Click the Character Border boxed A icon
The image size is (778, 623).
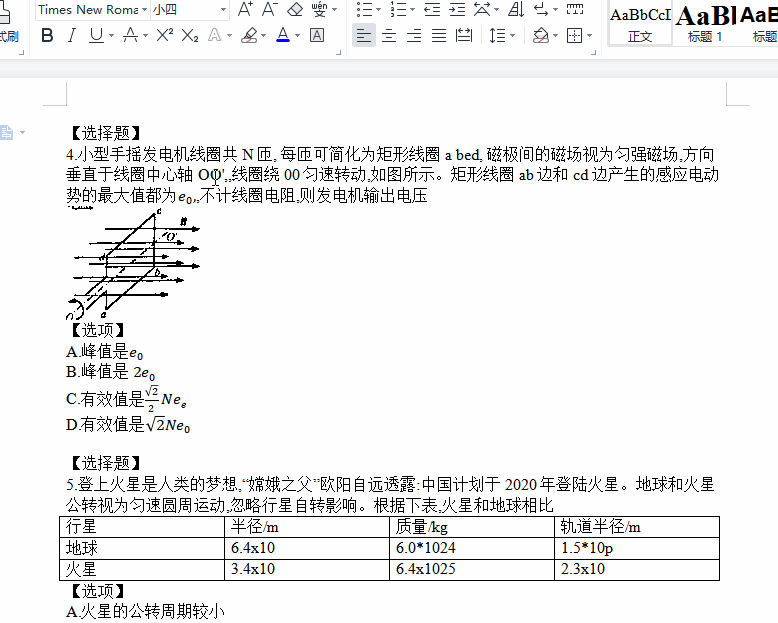tap(317, 35)
